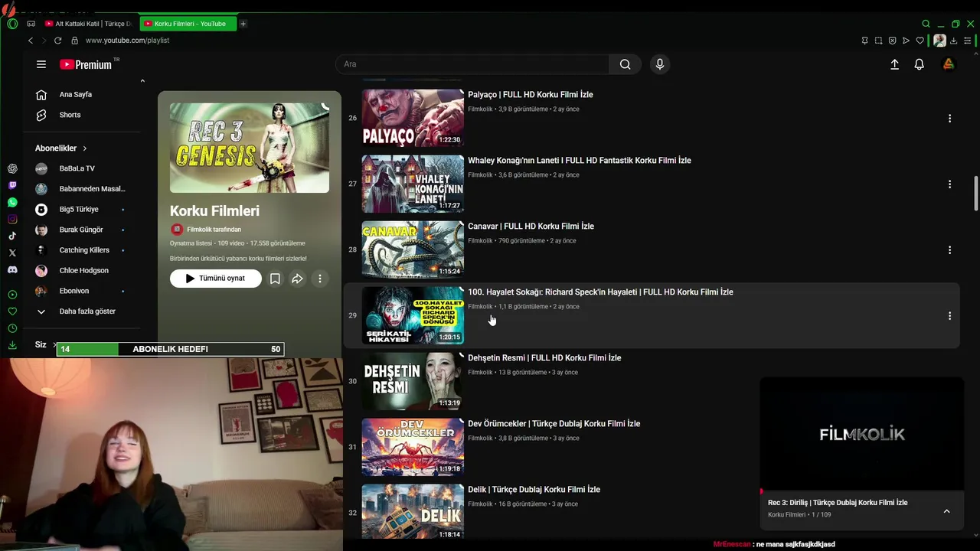Open Opera easy setup sliders icon
Image resolution: width=980 pixels, height=551 pixels.
pos(968,41)
